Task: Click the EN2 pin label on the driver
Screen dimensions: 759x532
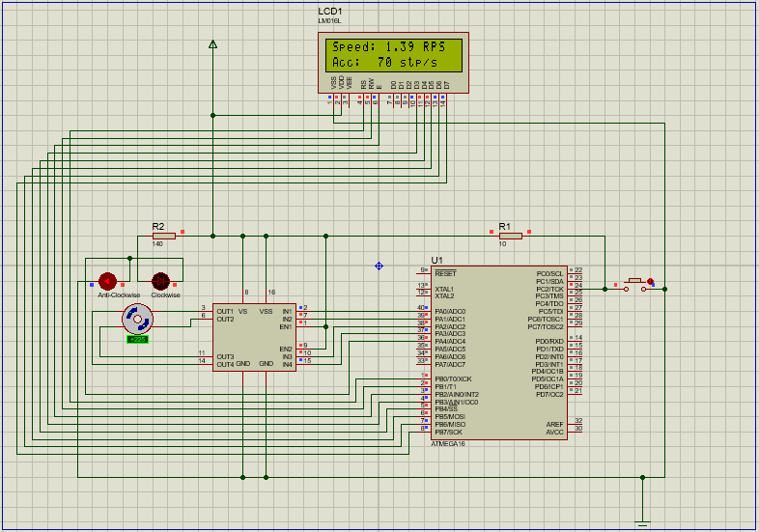Action: [x=286, y=349]
